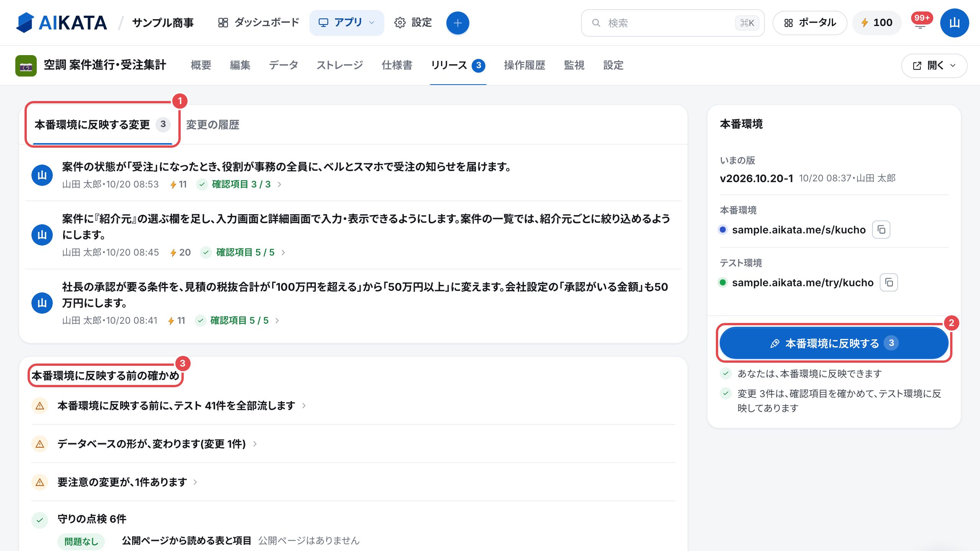Open the ポータル button

(x=810, y=23)
